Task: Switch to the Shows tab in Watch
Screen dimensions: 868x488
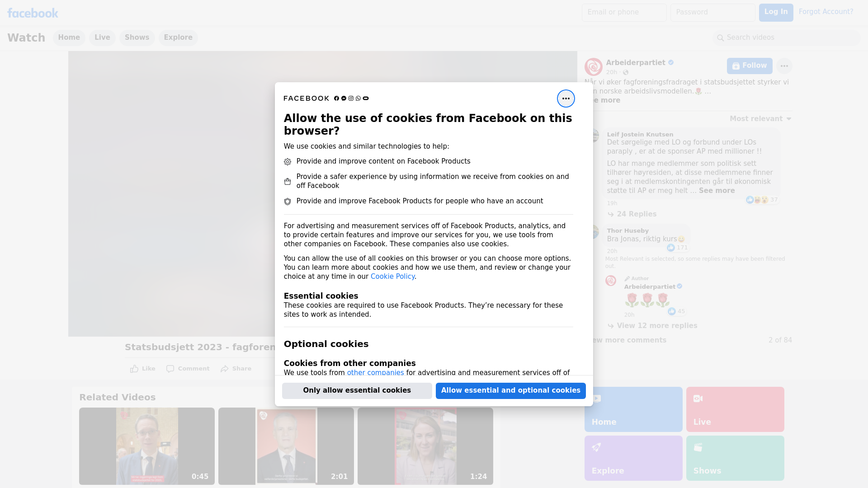Action: [137, 38]
